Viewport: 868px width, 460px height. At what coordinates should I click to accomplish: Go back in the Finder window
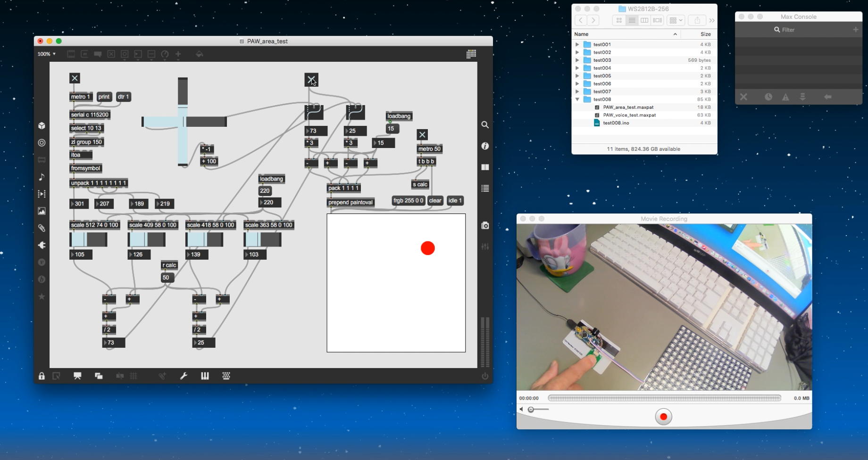click(x=581, y=20)
